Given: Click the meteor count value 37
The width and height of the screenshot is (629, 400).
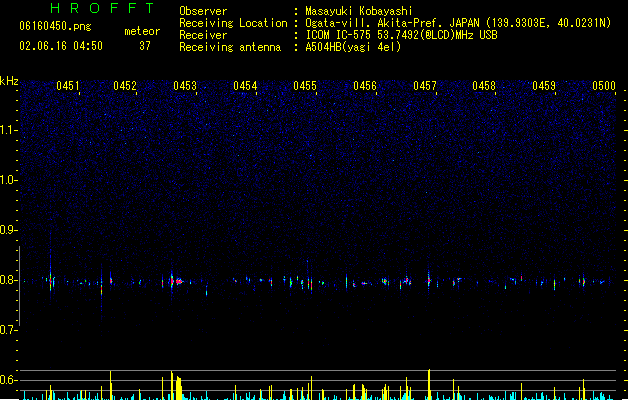Looking at the screenshot, I should click(x=145, y=46).
